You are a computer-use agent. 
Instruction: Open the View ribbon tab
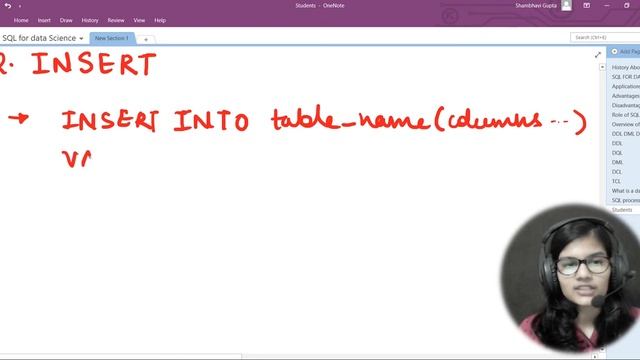pyautogui.click(x=139, y=20)
